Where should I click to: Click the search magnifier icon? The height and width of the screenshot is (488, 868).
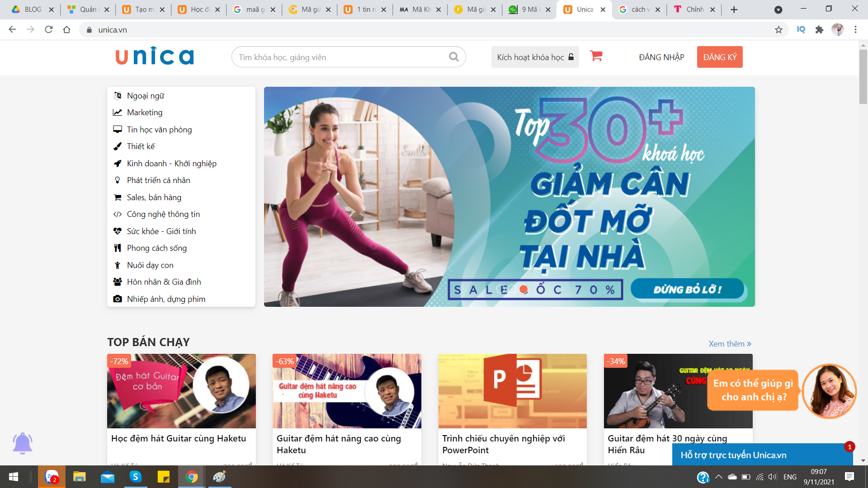453,57
